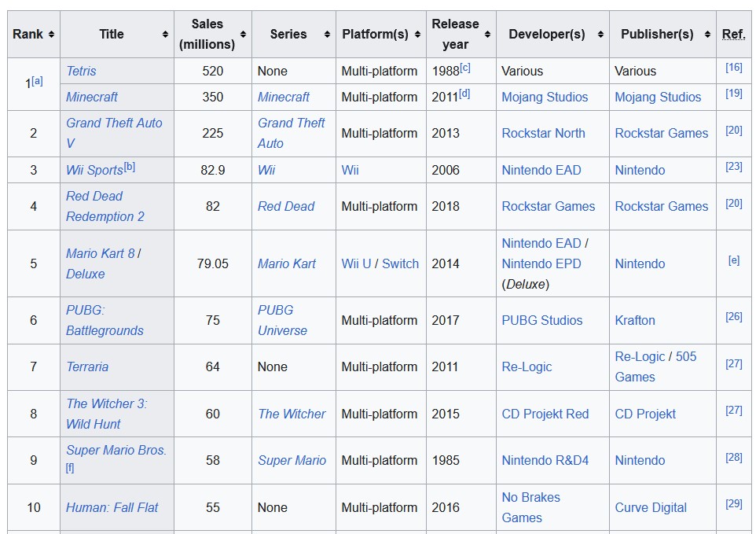This screenshot has width=756, height=534.
Task: Open Grand Theft Auto V title link
Action: 114,133
